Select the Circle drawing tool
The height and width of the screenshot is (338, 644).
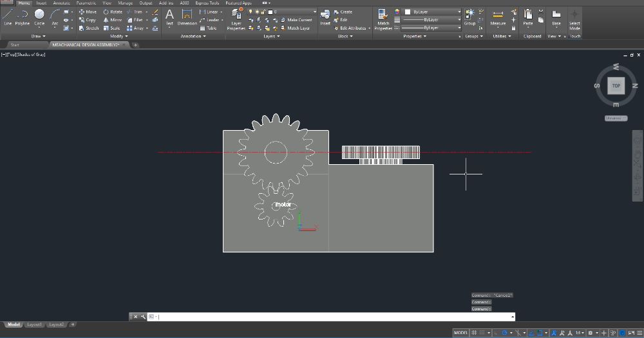pos(39,17)
